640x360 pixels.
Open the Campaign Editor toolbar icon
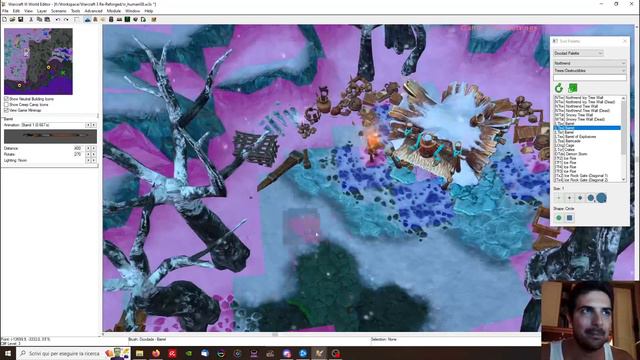[119, 20]
